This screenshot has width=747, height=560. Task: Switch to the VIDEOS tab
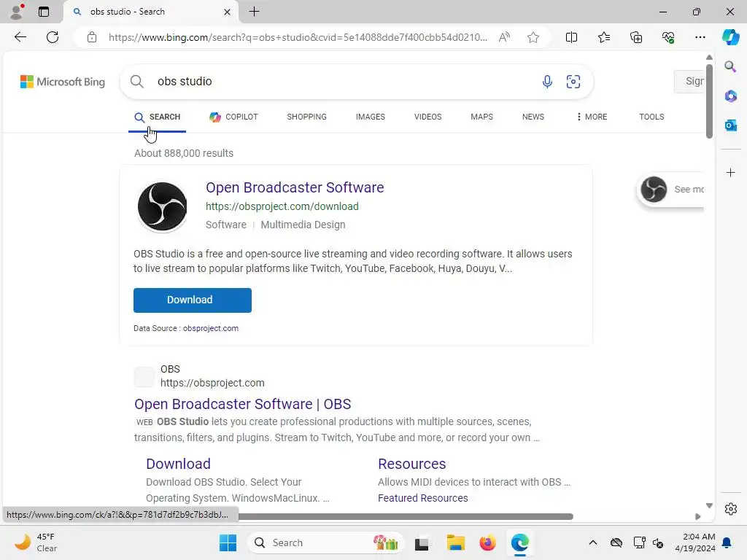click(427, 117)
